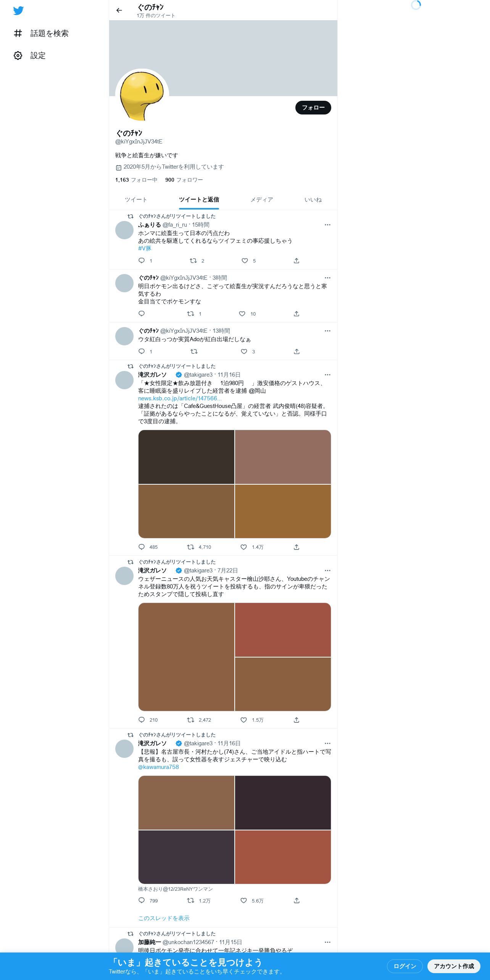Switch to the いいね tab
490x980 pixels.
click(x=313, y=200)
